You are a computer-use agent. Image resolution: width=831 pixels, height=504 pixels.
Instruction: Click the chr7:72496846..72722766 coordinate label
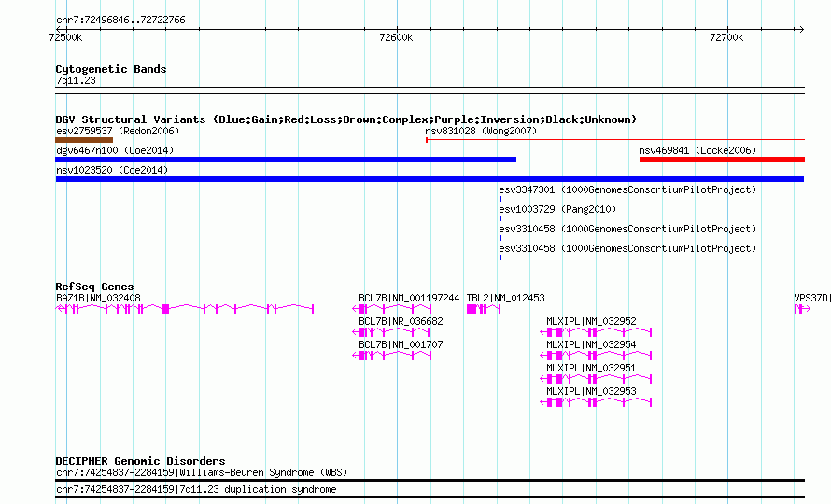coord(120,21)
